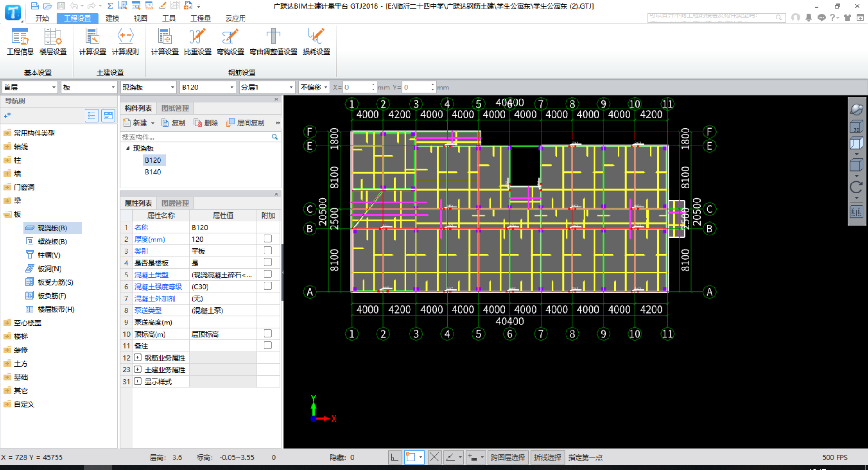Click 计算设置 under 钢筋设置
Viewport: 868px width, 470px height.
pos(165,42)
